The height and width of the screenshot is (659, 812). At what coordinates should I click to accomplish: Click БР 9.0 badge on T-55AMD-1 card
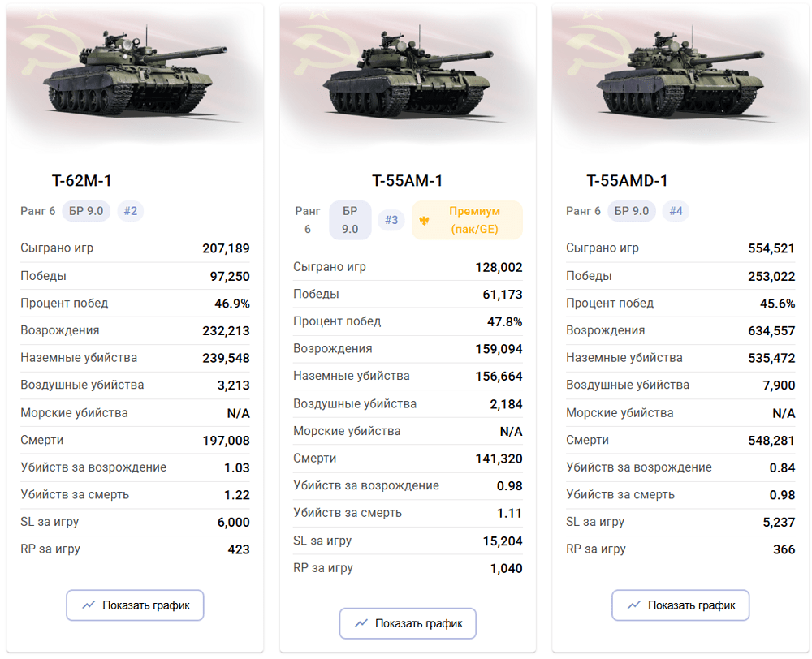coord(631,211)
